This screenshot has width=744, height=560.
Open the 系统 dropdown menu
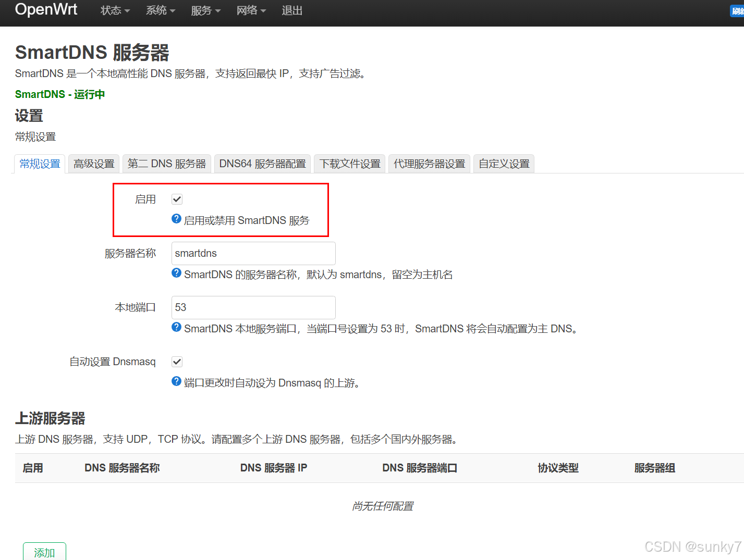[161, 10]
